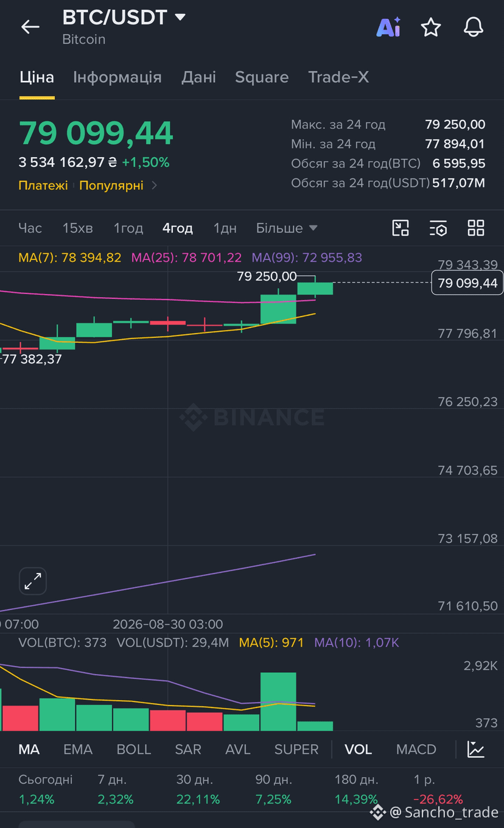Tap the MA(99) value label
The image size is (504, 828).
307,258
